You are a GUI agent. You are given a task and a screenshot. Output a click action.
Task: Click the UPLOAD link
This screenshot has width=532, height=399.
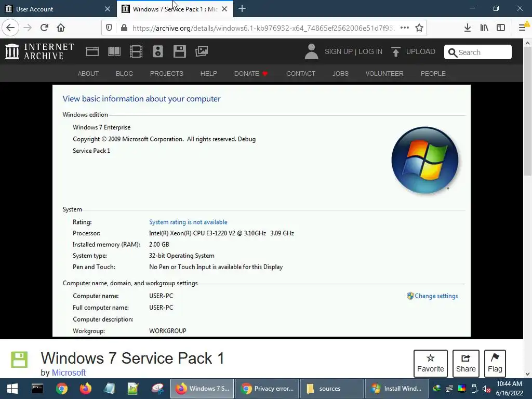(413, 51)
